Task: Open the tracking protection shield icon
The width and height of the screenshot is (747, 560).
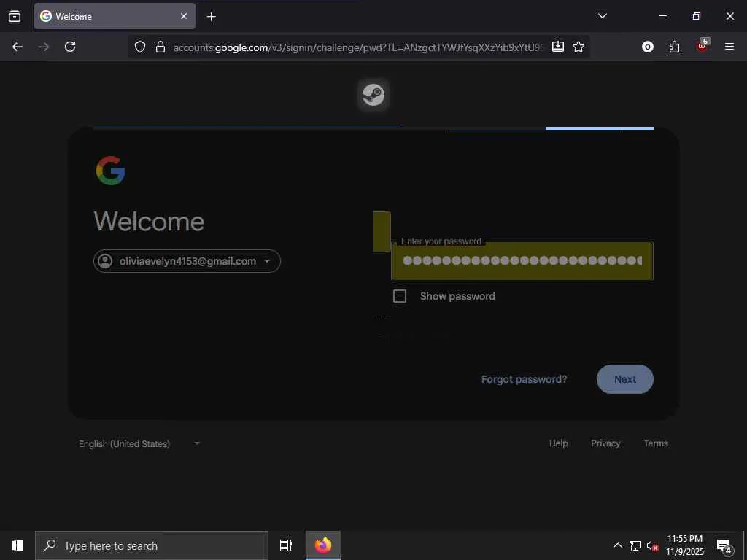Action: pos(139,47)
